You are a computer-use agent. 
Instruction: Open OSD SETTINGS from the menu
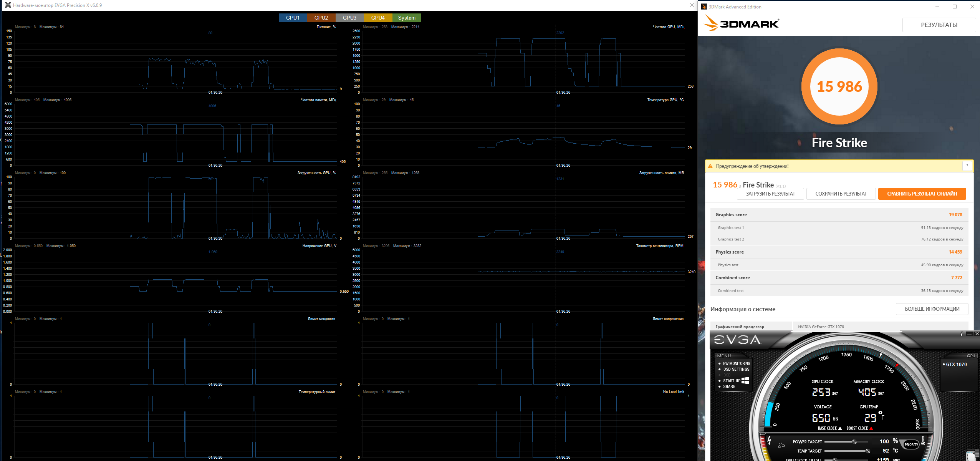(x=736, y=369)
